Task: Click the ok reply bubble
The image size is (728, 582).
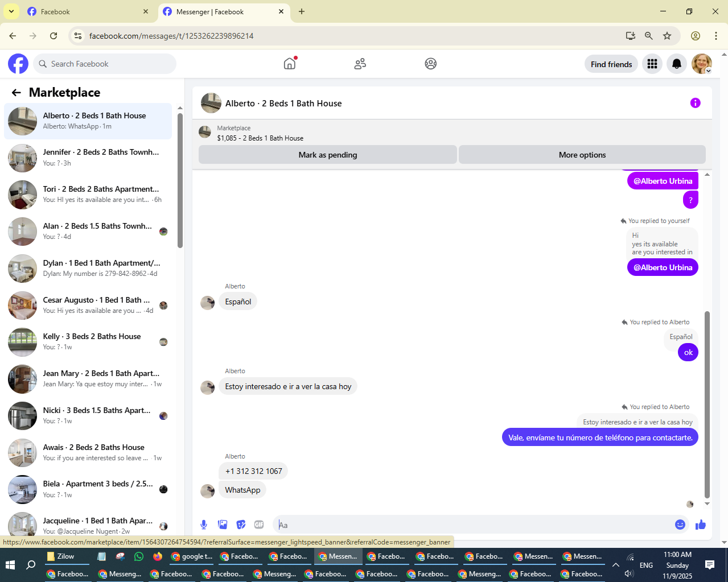Action: (x=688, y=353)
